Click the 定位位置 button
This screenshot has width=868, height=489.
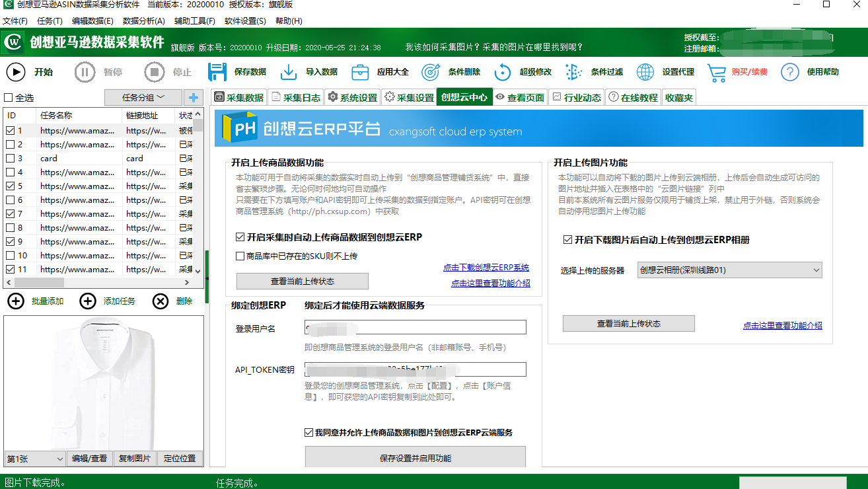click(180, 459)
